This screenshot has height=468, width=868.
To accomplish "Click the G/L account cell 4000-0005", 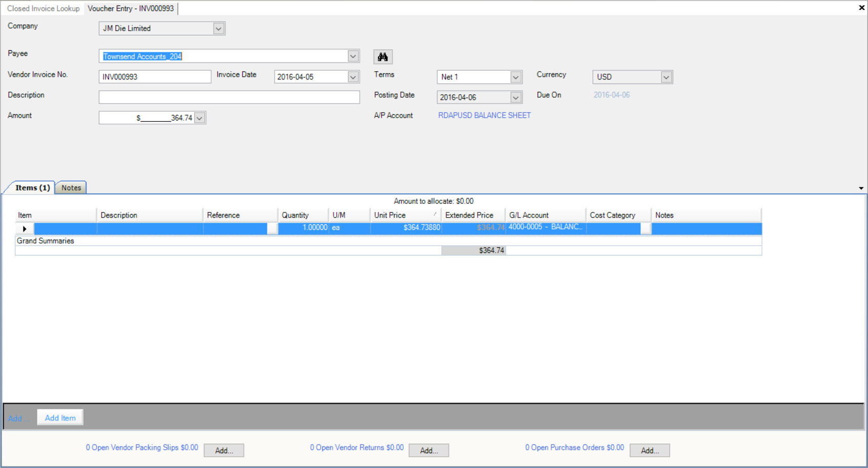I will click(x=546, y=227).
